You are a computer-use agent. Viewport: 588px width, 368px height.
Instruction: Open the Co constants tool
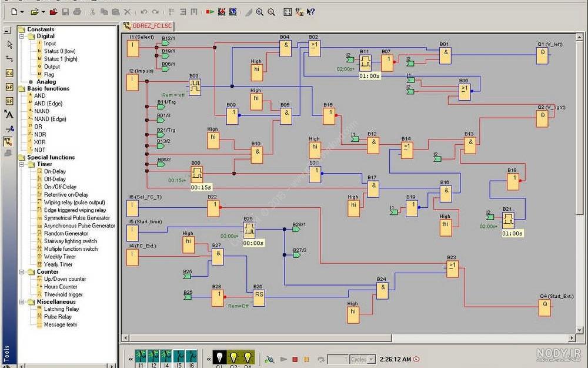tap(9, 73)
